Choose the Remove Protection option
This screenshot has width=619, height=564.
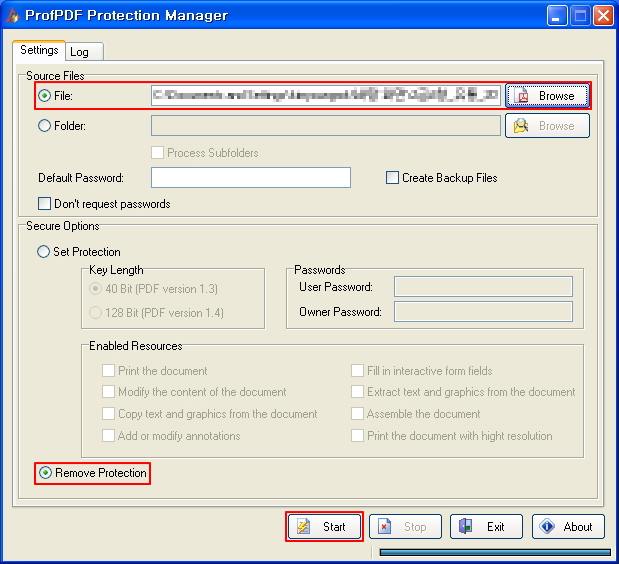coord(46,473)
